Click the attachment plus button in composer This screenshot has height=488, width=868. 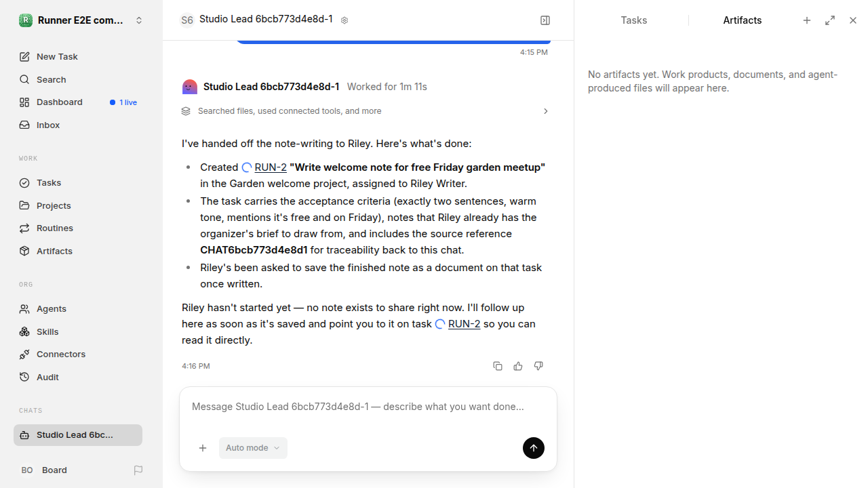(203, 448)
